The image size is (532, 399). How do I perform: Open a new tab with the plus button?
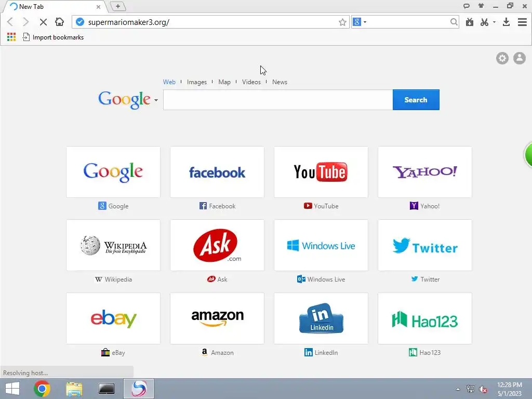[x=118, y=6]
